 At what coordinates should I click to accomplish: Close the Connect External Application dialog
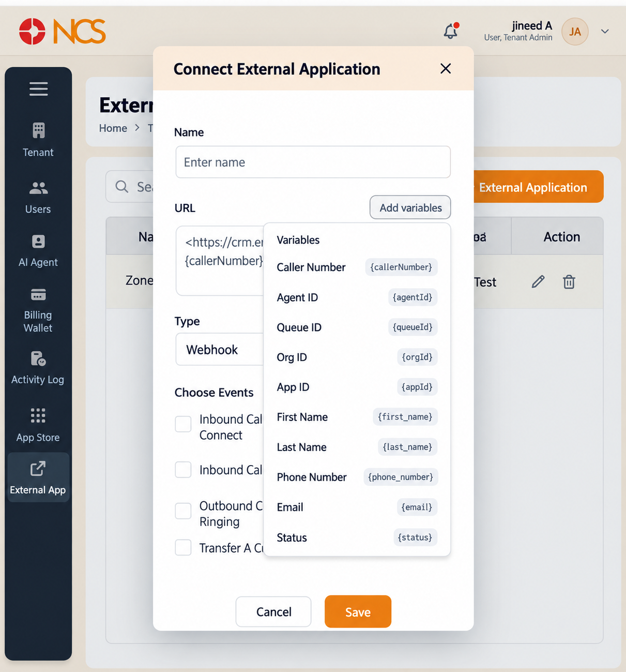pyautogui.click(x=446, y=69)
